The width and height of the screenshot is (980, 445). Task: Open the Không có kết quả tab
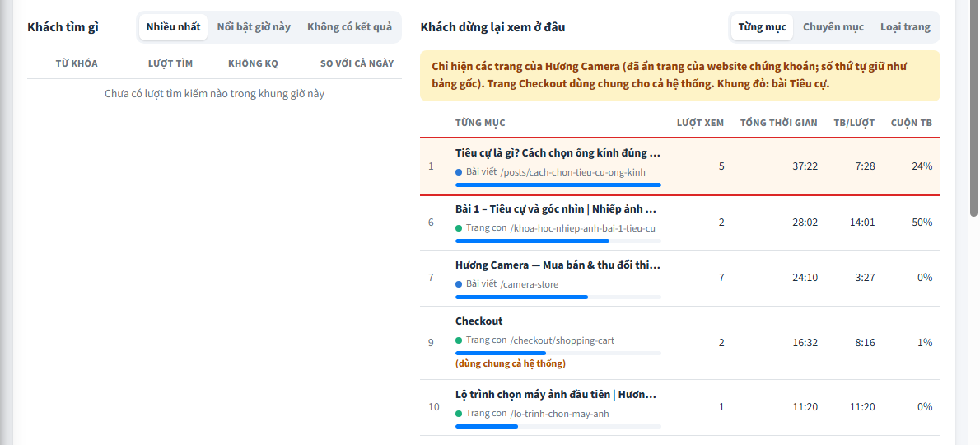point(349,27)
